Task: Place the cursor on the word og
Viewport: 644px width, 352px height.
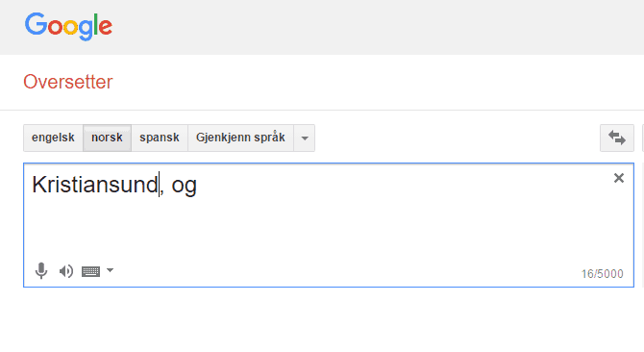Action: tap(184, 186)
